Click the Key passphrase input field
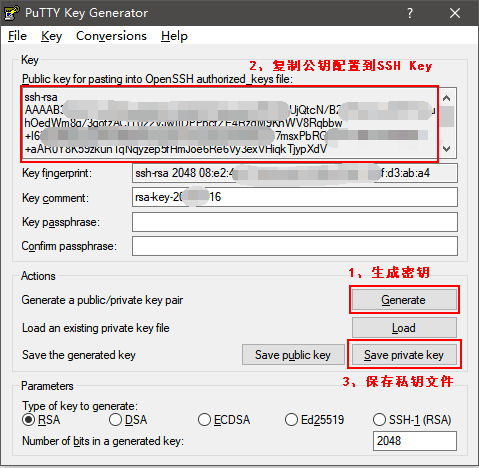This screenshot has width=479, height=468. click(x=295, y=222)
